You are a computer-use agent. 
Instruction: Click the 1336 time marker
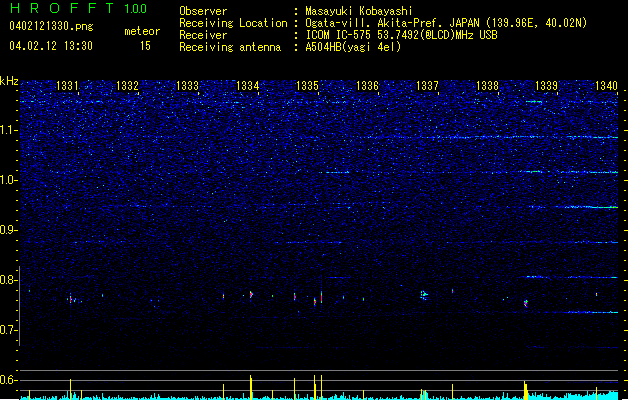[367, 86]
